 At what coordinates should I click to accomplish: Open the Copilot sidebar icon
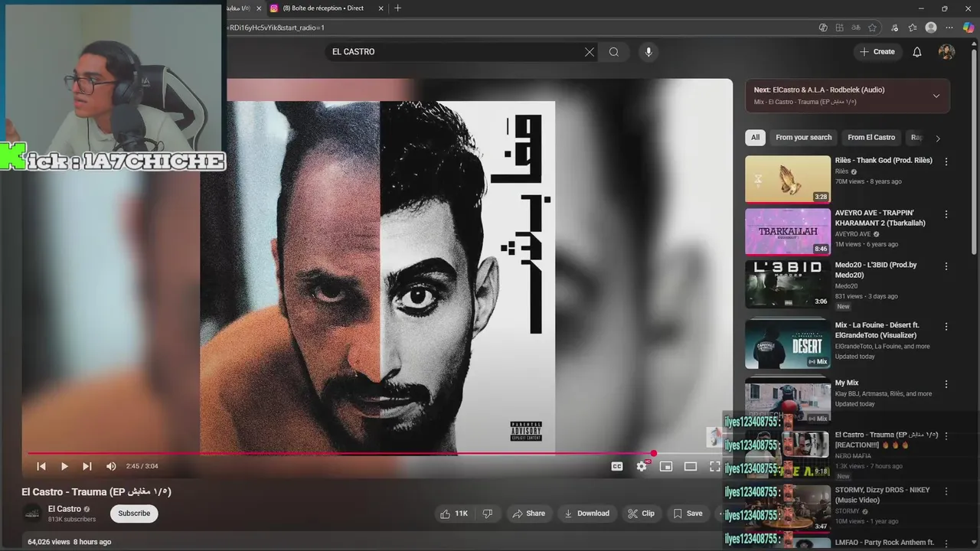969,28
